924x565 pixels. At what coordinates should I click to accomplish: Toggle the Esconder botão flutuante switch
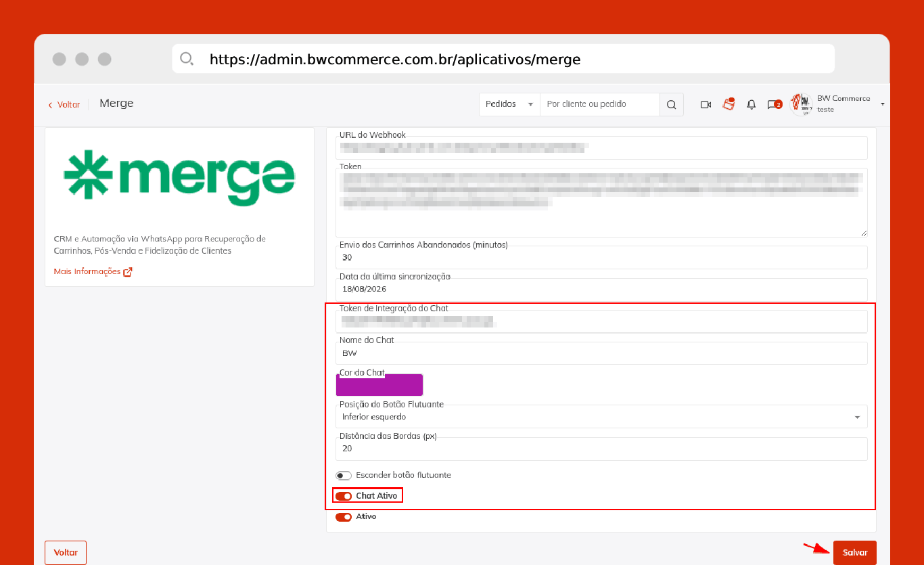click(x=344, y=475)
